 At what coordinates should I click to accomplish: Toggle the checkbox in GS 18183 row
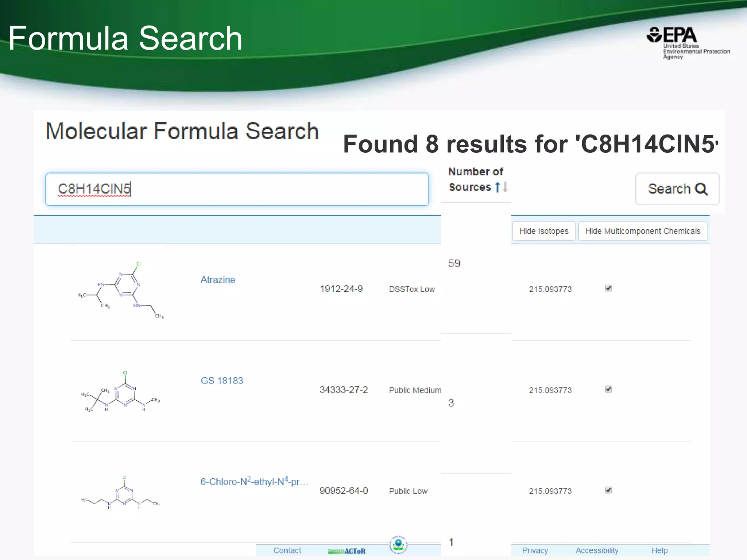(x=608, y=389)
